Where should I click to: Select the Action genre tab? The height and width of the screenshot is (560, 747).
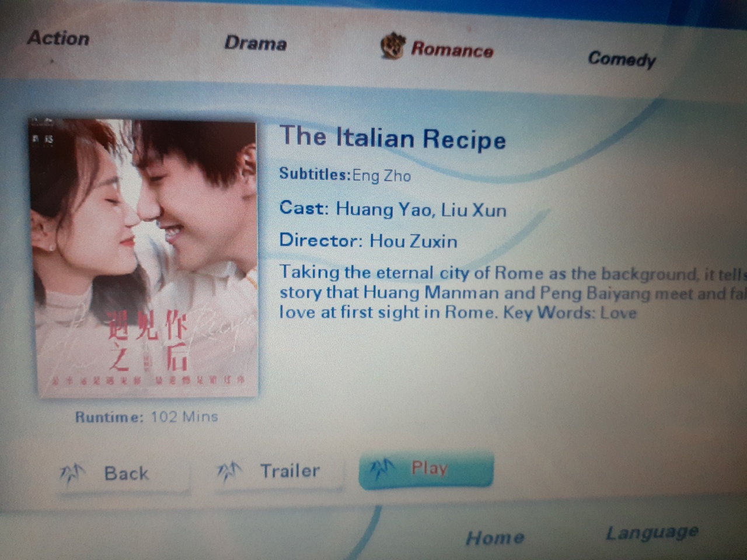tap(58, 38)
